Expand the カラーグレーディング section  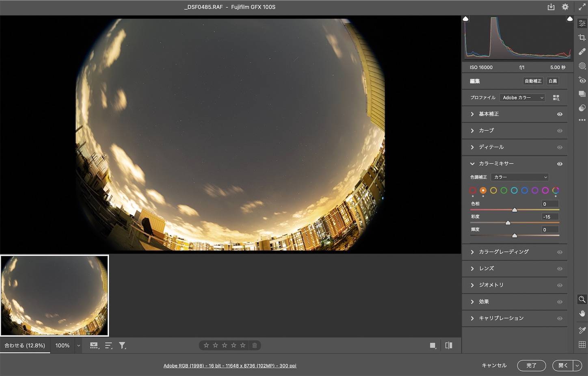[x=472, y=252]
